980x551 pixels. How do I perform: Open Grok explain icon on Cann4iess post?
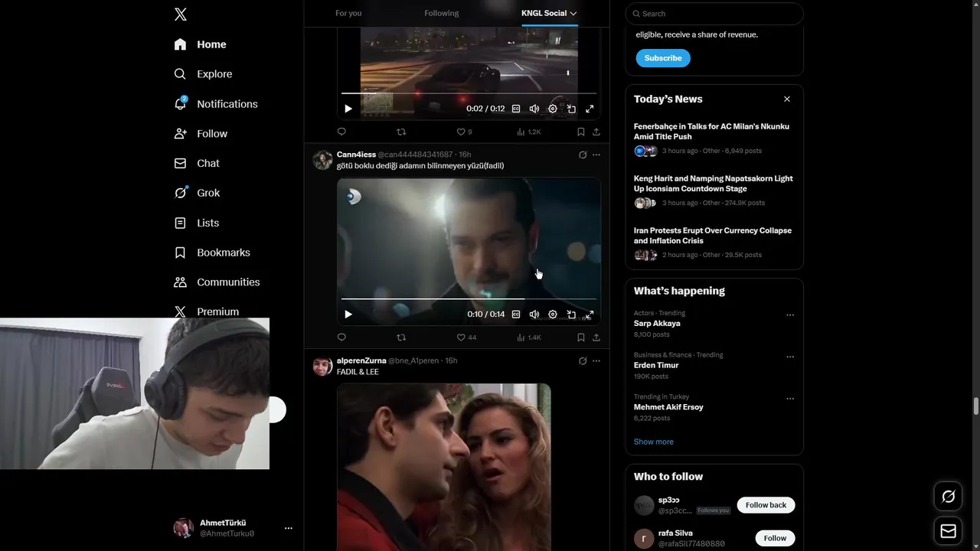coord(583,155)
